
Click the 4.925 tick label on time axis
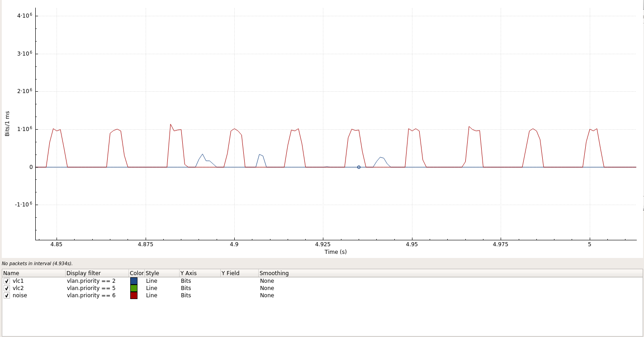(x=323, y=244)
